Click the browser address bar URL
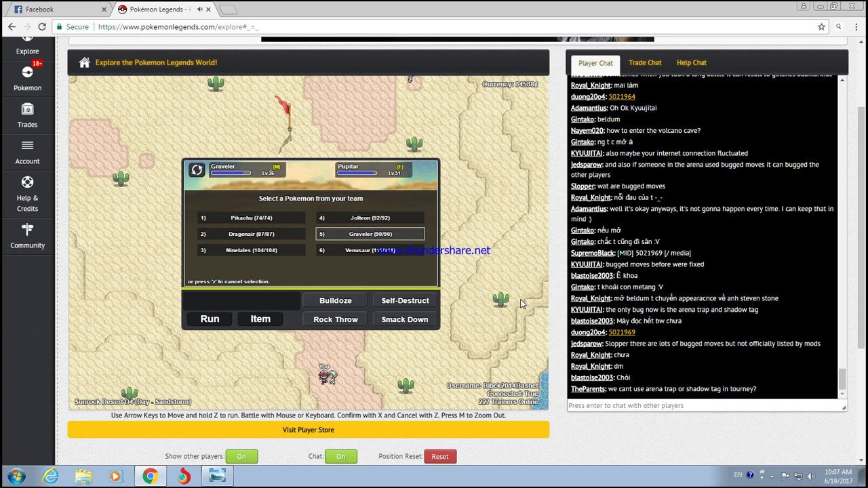Viewport: 868px width, 488px height. [x=178, y=27]
